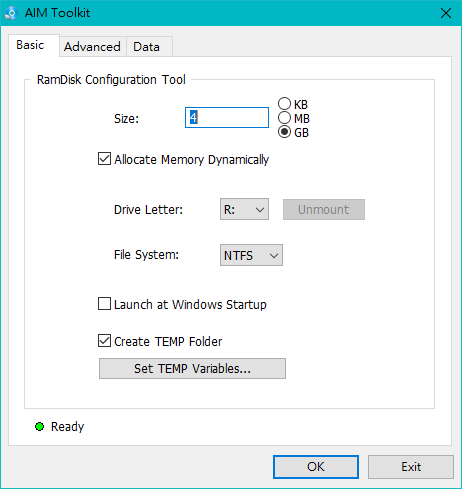Viewport: 462px width, 489px height.
Task: Click the 'Size:' label
Action: pyautogui.click(x=126, y=119)
